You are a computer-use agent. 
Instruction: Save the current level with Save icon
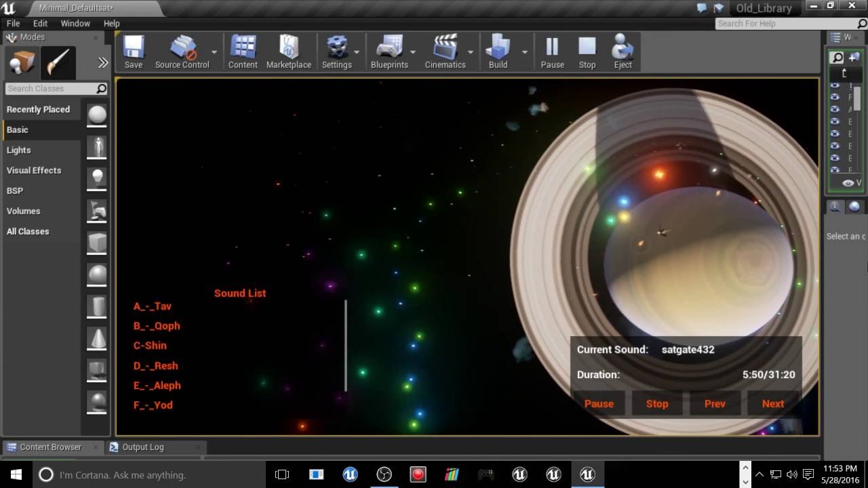tap(133, 53)
